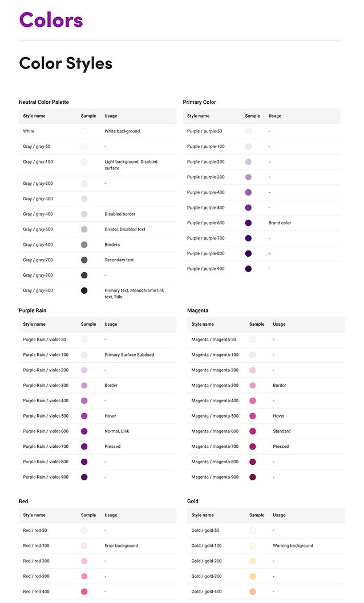The width and height of the screenshot is (364, 603).
Task: Click the Purple / purple-600 brand color swatch
Action: pos(248,223)
